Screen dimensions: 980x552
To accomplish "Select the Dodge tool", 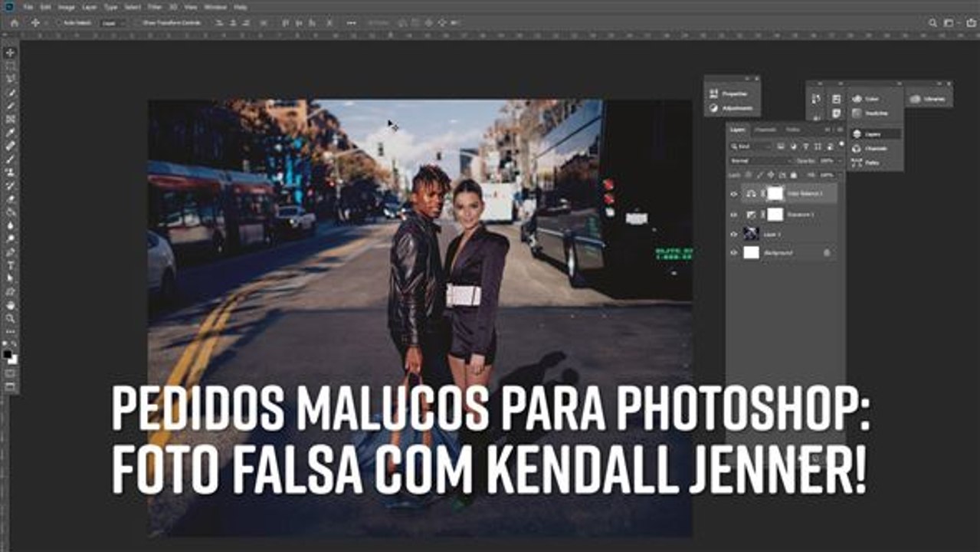I will (x=11, y=238).
